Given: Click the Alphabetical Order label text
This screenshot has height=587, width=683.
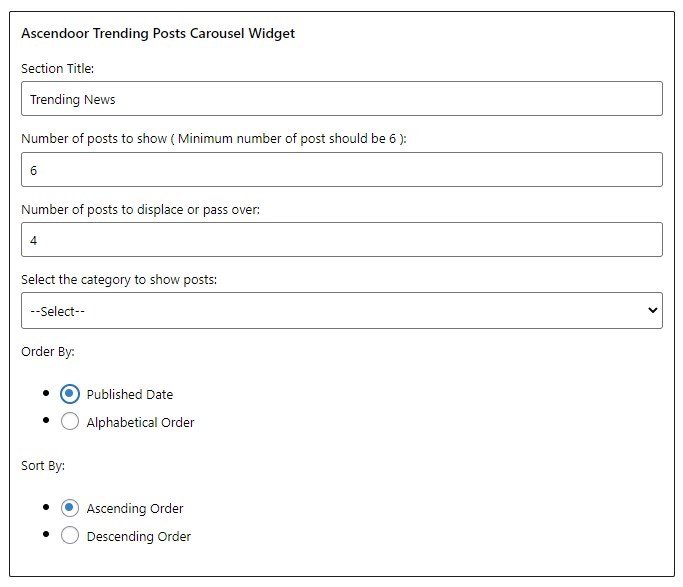Looking at the screenshot, I should tap(140, 422).
